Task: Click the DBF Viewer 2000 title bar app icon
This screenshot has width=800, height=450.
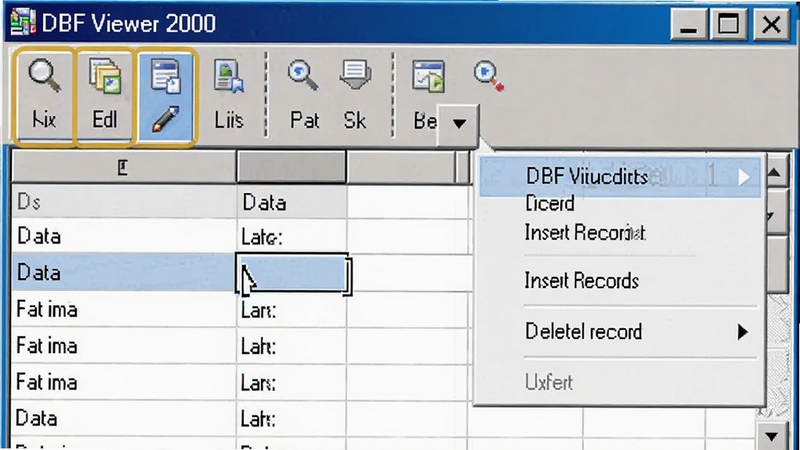Action: pyautogui.click(x=23, y=23)
